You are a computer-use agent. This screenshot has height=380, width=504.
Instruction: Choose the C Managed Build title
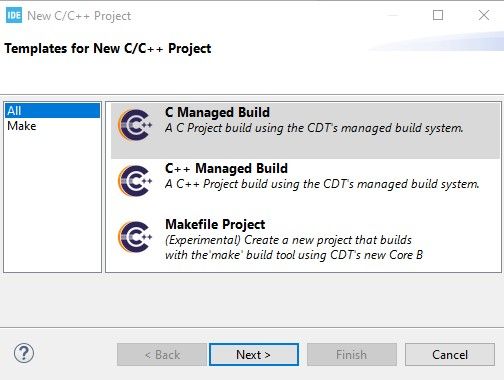point(217,112)
